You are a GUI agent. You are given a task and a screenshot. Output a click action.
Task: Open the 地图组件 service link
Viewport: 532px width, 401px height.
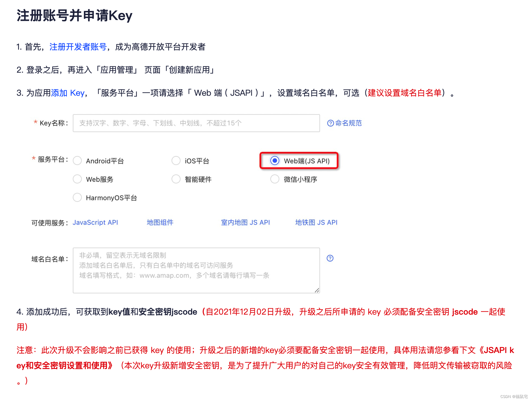(x=160, y=222)
